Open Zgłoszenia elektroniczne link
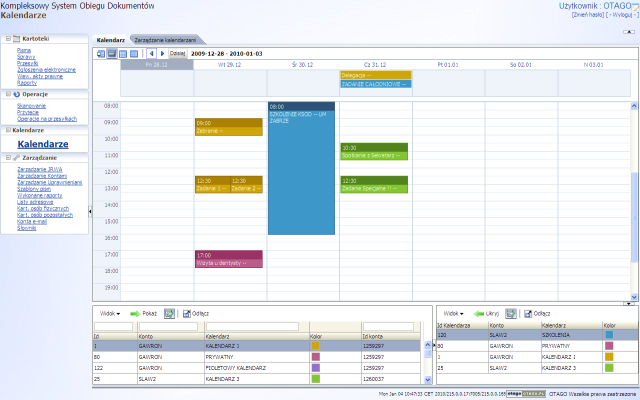Screen dimensions: 640x400 coord(46,70)
